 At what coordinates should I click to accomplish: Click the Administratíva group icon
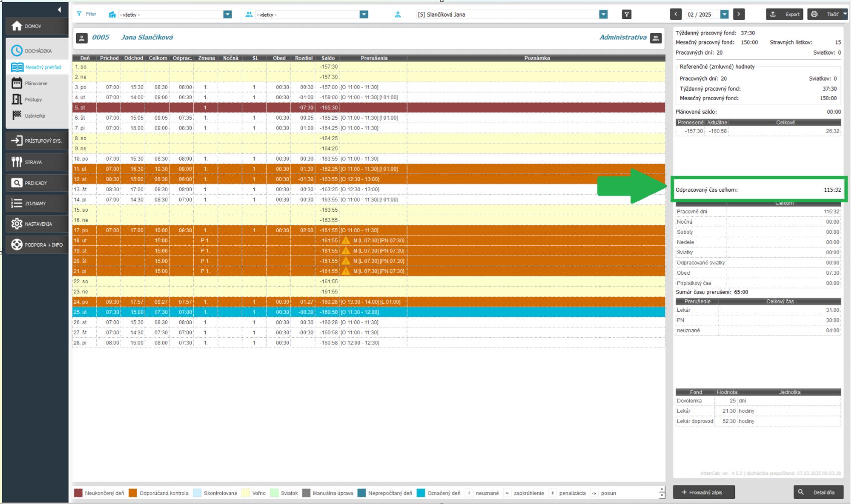pos(655,38)
